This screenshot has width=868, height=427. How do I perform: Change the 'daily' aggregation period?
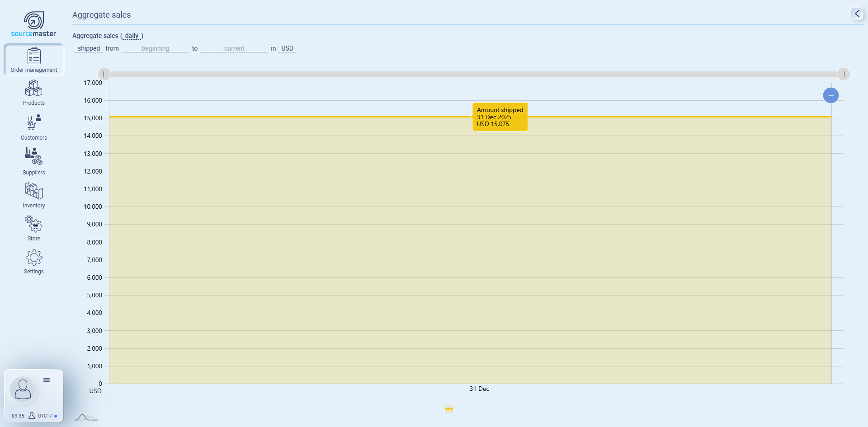[132, 36]
